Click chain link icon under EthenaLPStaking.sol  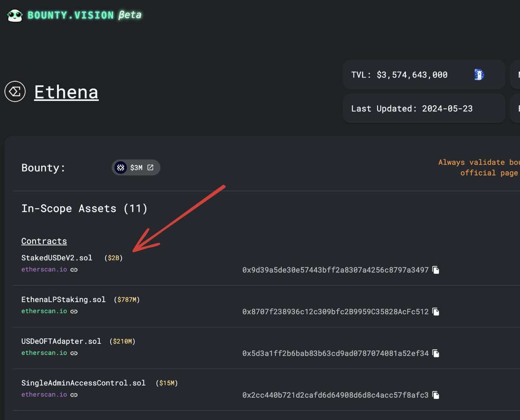74,311
